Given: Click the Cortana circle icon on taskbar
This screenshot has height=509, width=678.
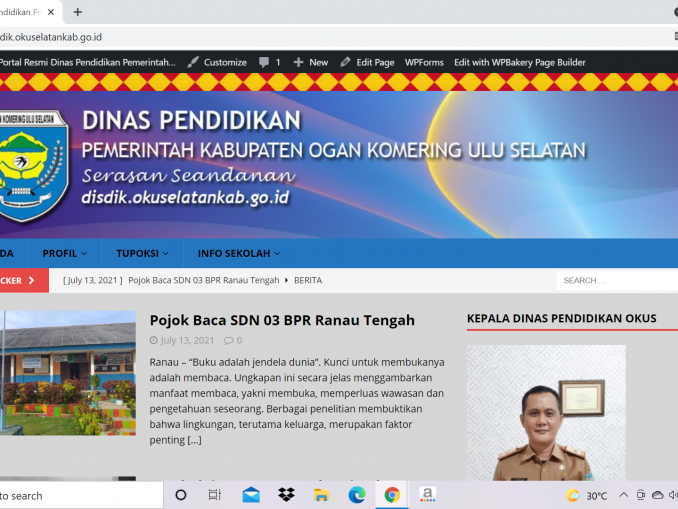Looking at the screenshot, I should (181, 495).
